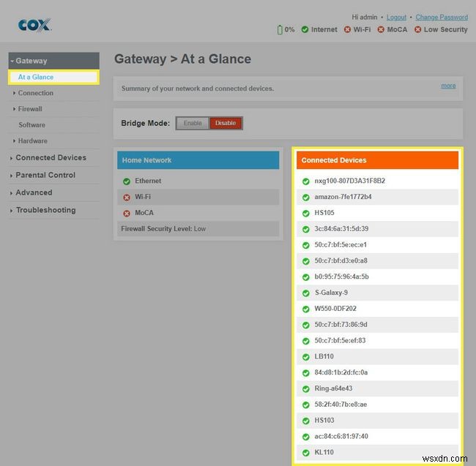
Task: Click the green check beside ac:84:c6:81:97:40
Action: 305,437
